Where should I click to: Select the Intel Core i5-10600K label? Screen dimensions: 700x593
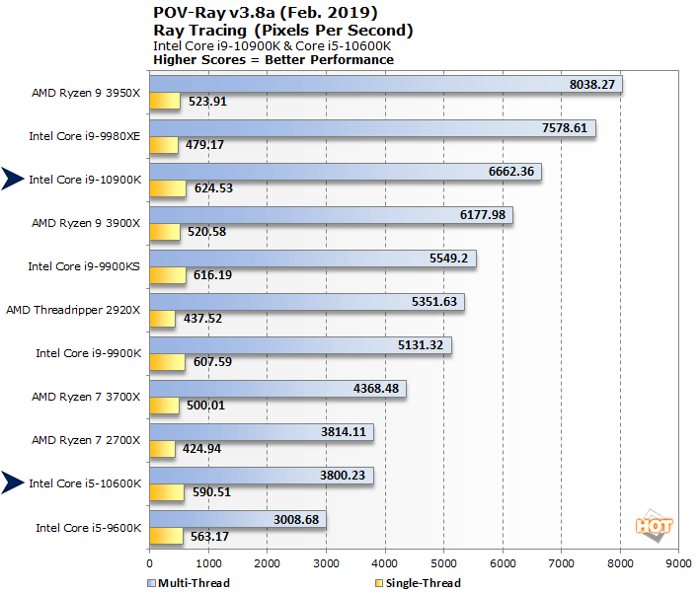click(x=85, y=483)
